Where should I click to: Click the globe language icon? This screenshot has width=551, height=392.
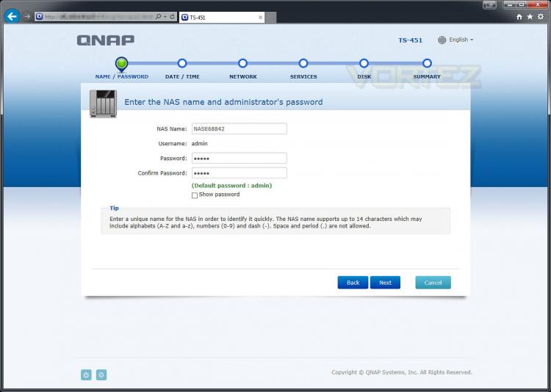[x=442, y=40]
